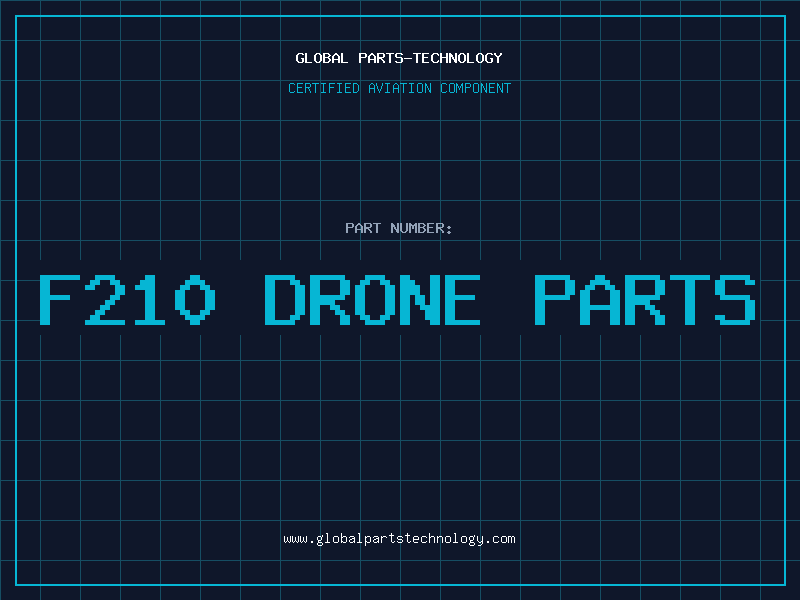
Task: Click the GLOBAL PARTS-TECHNOLOGY heading
Action: pos(399,58)
